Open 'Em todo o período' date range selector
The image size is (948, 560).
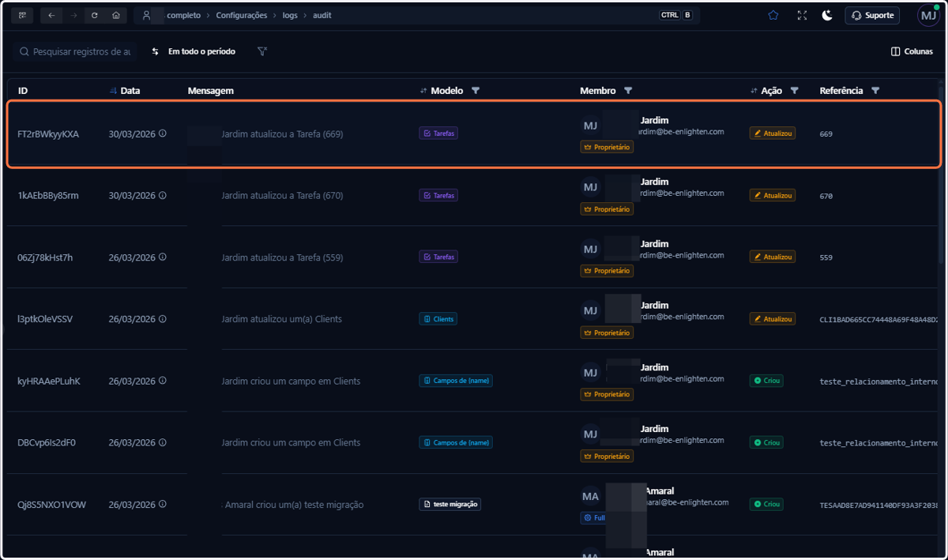(194, 51)
